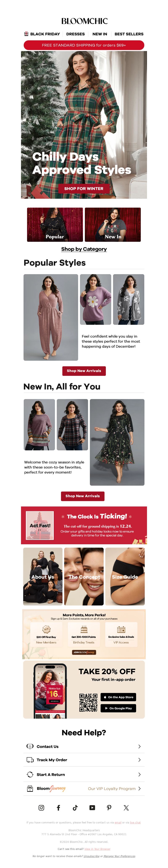The width and height of the screenshot is (168, 868).
Task: Go to the DRESSES menu item
Action: (x=75, y=34)
